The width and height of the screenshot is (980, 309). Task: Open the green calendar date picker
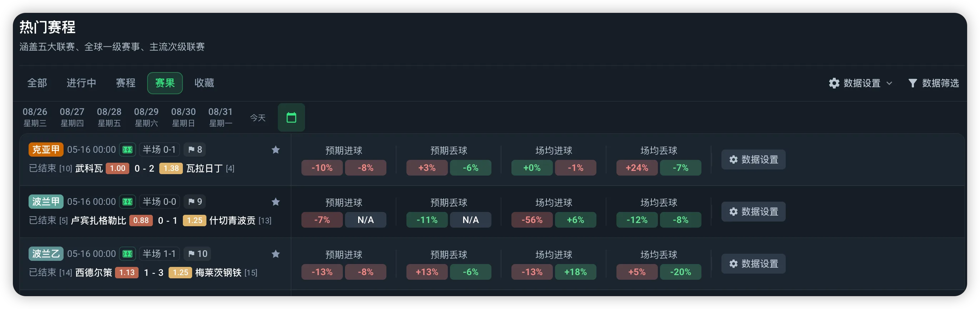pos(291,117)
